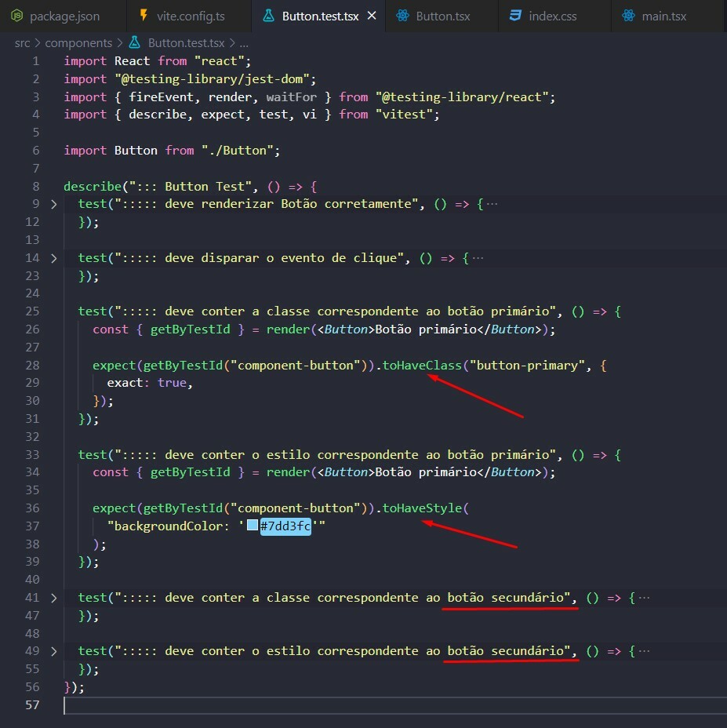727x728 pixels.
Task: Switch to the vite.config.ts tab
Action: point(191,16)
